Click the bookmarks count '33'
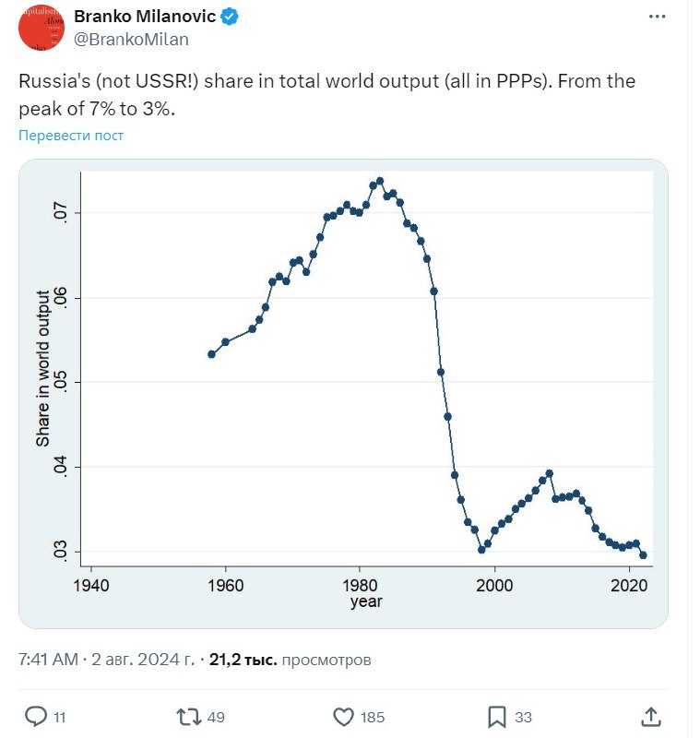 [x=523, y=718]
